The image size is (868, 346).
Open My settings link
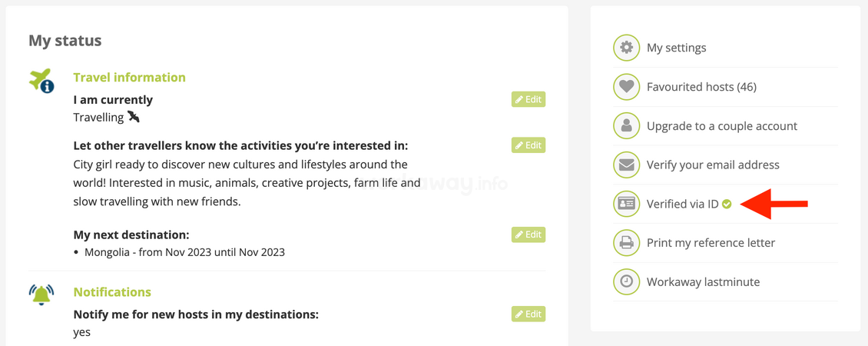point(677,48)
